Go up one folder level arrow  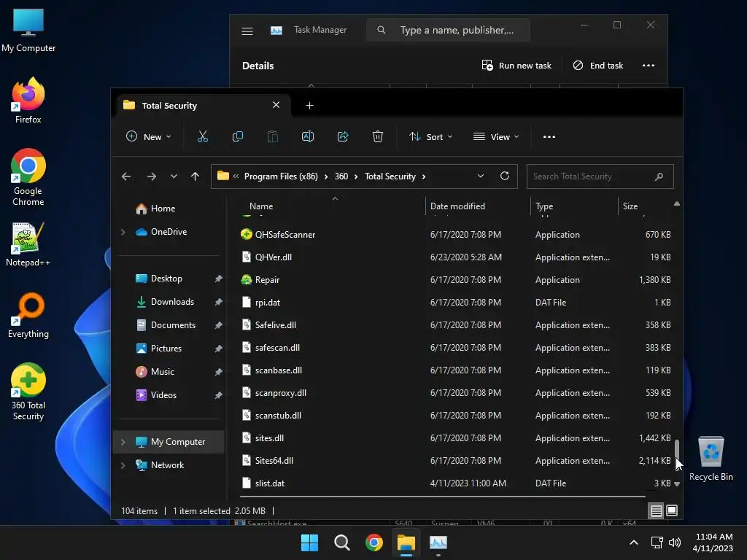point(195,176)
